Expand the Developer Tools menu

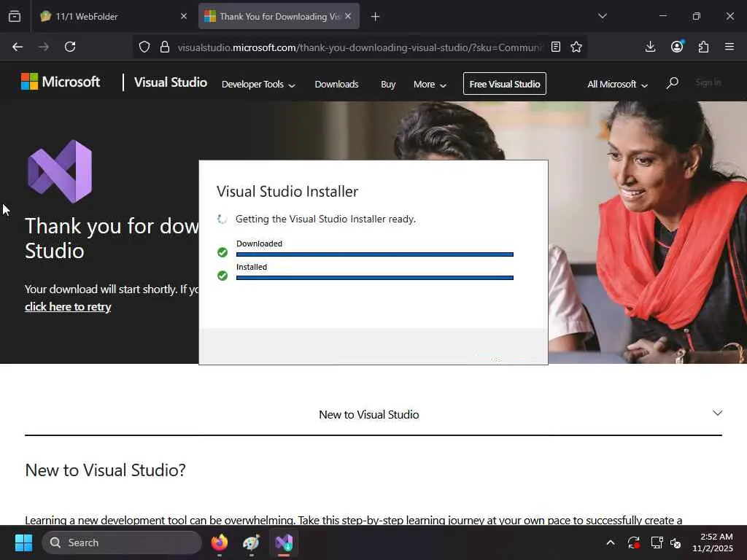[x=258, y=85]
